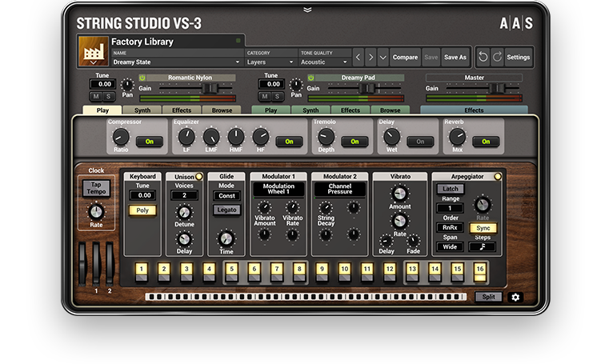Select Dreamy Pad Synth tab

pyautogui.click(x=311, y=110)
